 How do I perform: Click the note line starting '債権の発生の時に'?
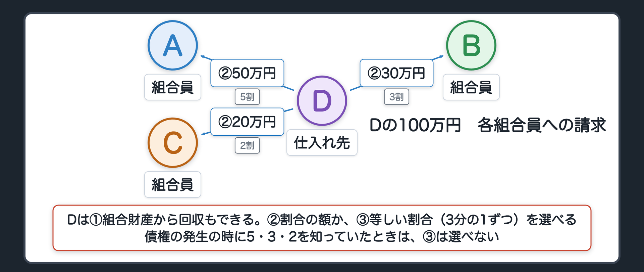pos(322,237)
